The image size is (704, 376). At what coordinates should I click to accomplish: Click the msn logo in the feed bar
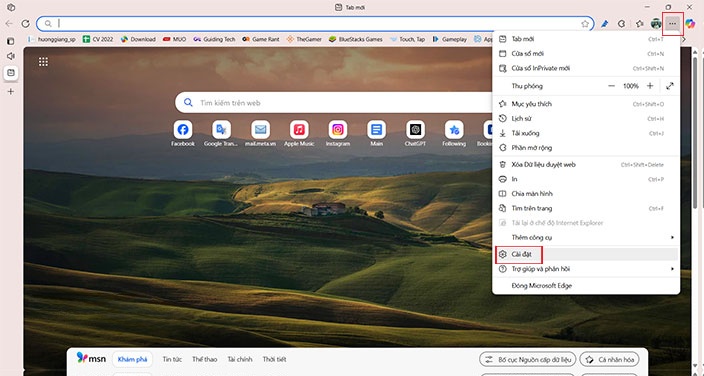[x=91, y=358]
